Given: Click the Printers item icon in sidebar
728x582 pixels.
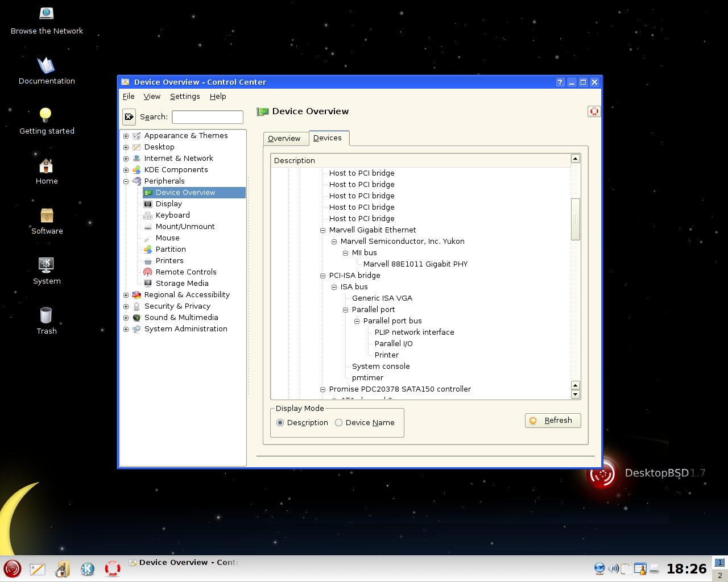Looking at the screenshot, I should [148, 261].
